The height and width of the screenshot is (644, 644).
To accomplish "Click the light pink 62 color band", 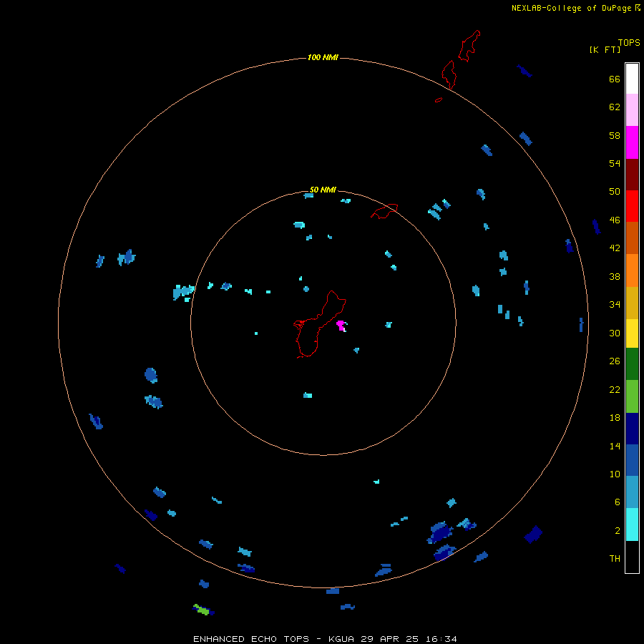I will click(632, 109).
